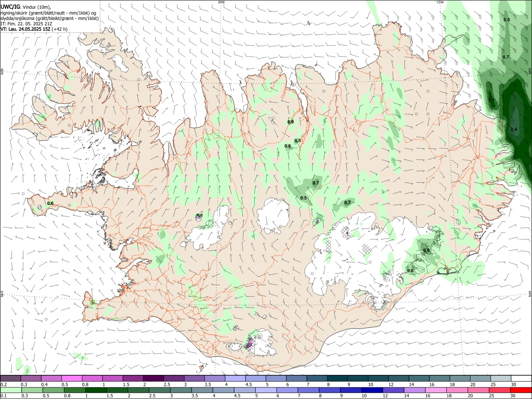Choose the dark teal 8 mm snow swatch

click(x=337, y=378)
